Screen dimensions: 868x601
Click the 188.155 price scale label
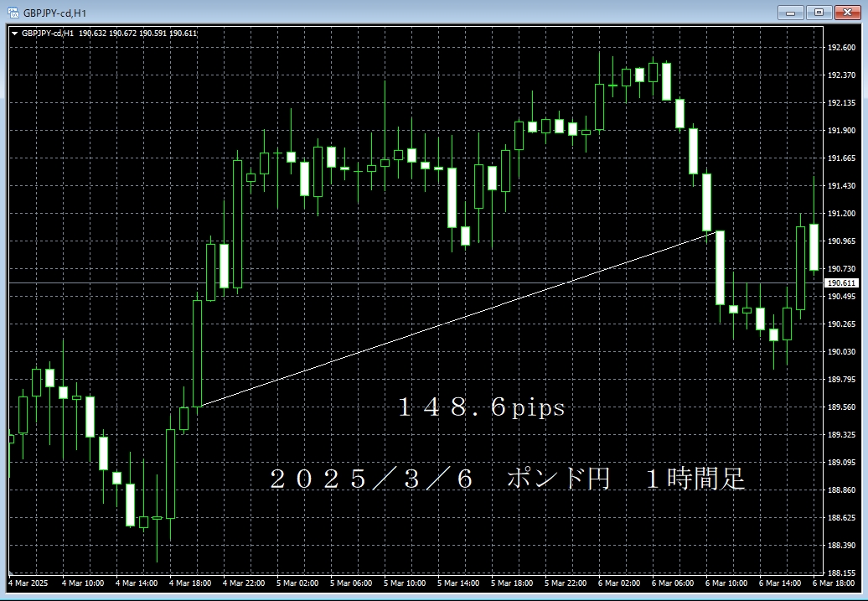841,573
